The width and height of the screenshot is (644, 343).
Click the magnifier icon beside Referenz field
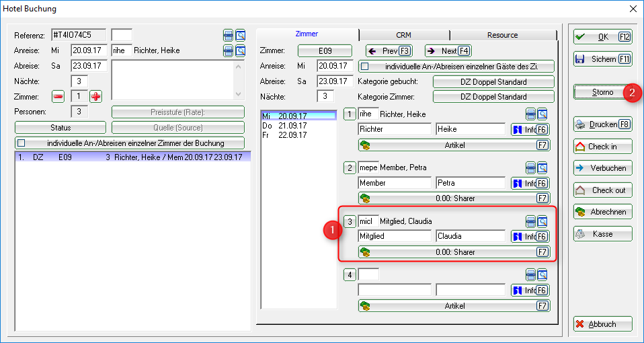(x=240, y=36)
